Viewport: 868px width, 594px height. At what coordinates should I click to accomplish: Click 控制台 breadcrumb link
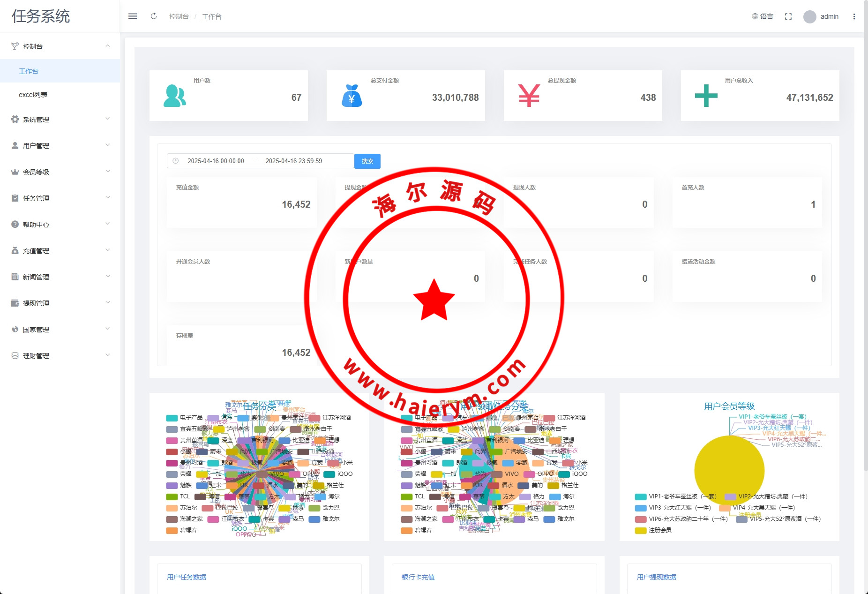179,16
